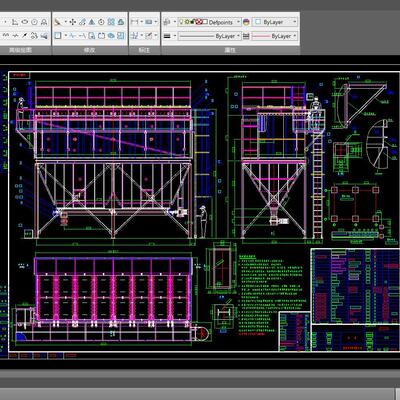Click the title block table in drawing
400x400 pixels.
pos(355,300)
